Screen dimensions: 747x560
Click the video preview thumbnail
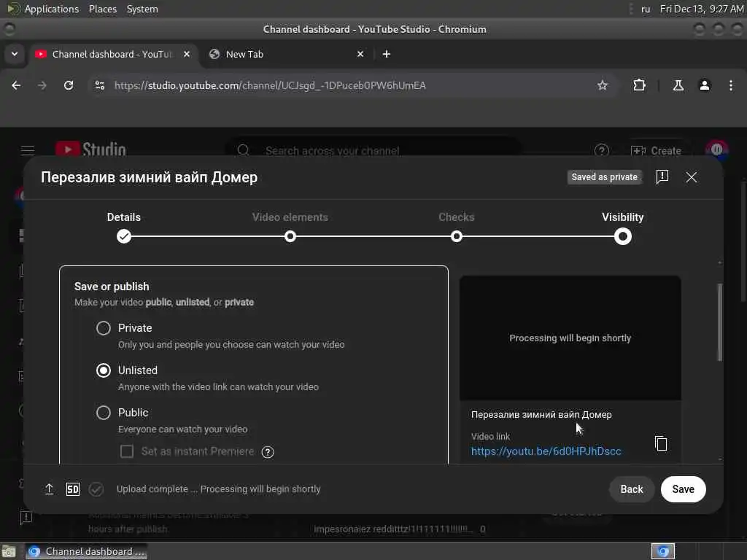coord(570,338)
